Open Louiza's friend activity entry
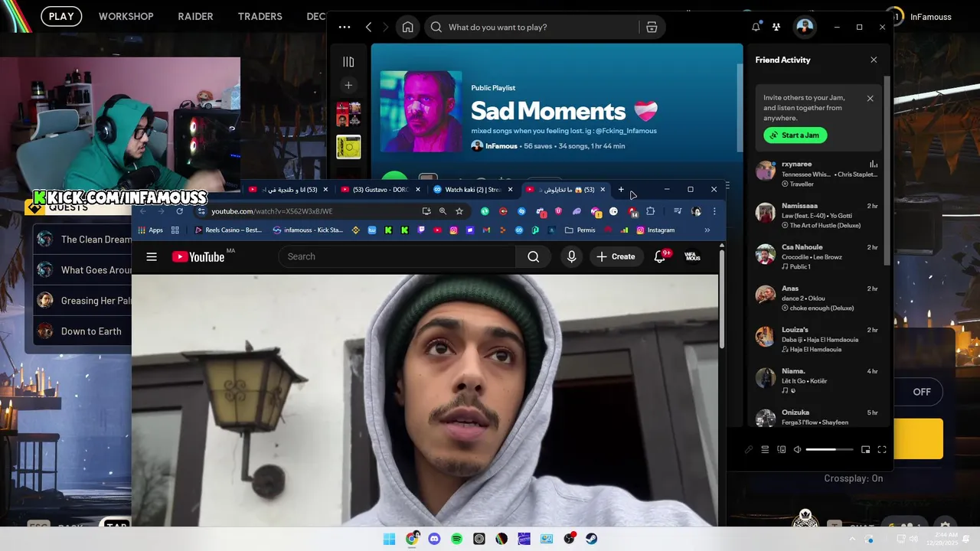The width and height of the screenshot is (980, 551). coord(817,339)
